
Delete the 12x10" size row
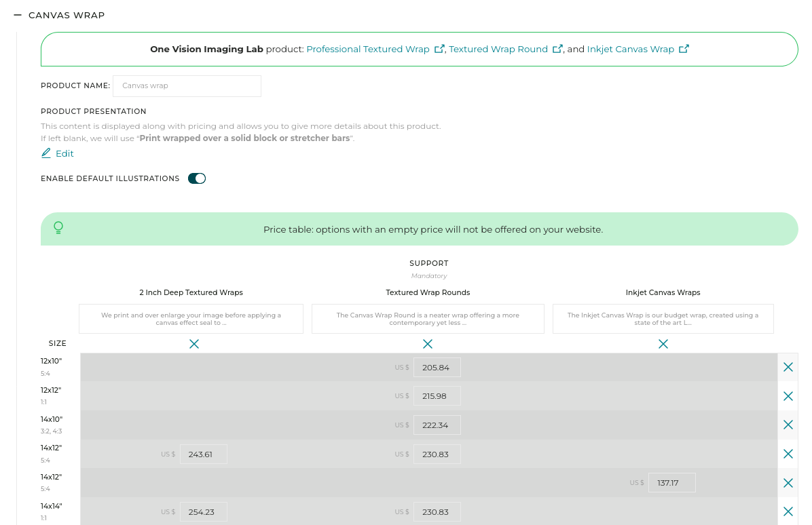coord(788,367)
